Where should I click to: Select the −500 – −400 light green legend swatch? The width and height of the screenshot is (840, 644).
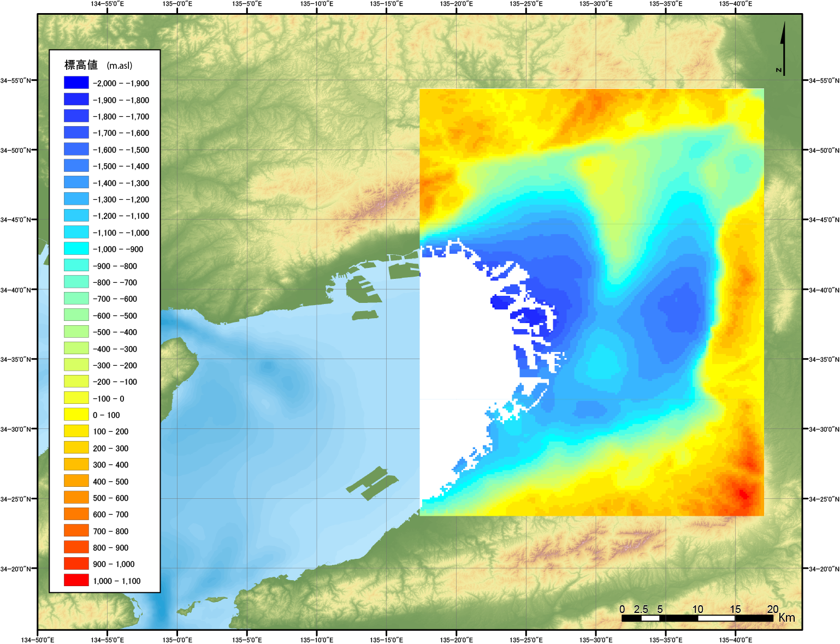(x=76, y=331)
